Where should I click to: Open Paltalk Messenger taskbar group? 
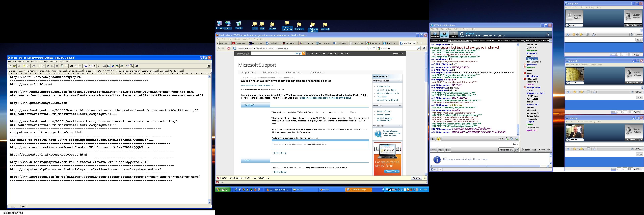point(359,190)
